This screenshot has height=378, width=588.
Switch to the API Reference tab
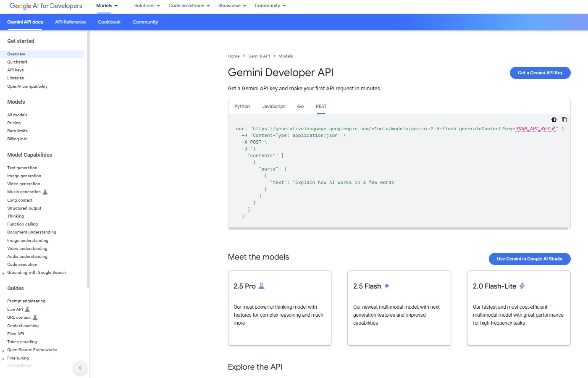(70, 22)
